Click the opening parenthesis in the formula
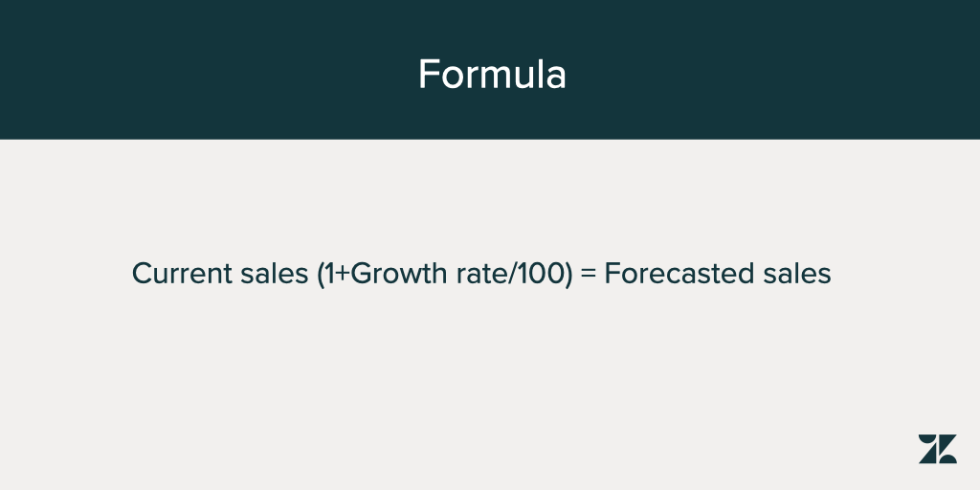The width and height of the screenshot is (980, 490). point(321,275)
